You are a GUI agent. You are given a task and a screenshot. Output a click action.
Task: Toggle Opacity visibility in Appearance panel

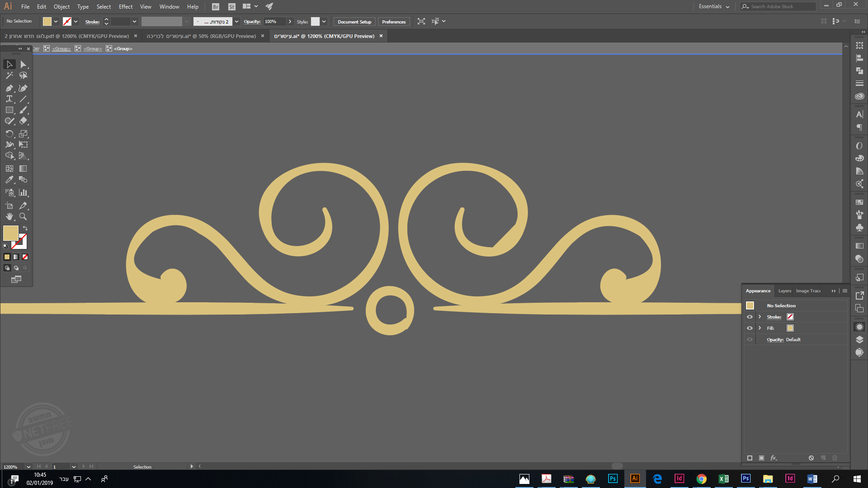(x=750, y=339)
